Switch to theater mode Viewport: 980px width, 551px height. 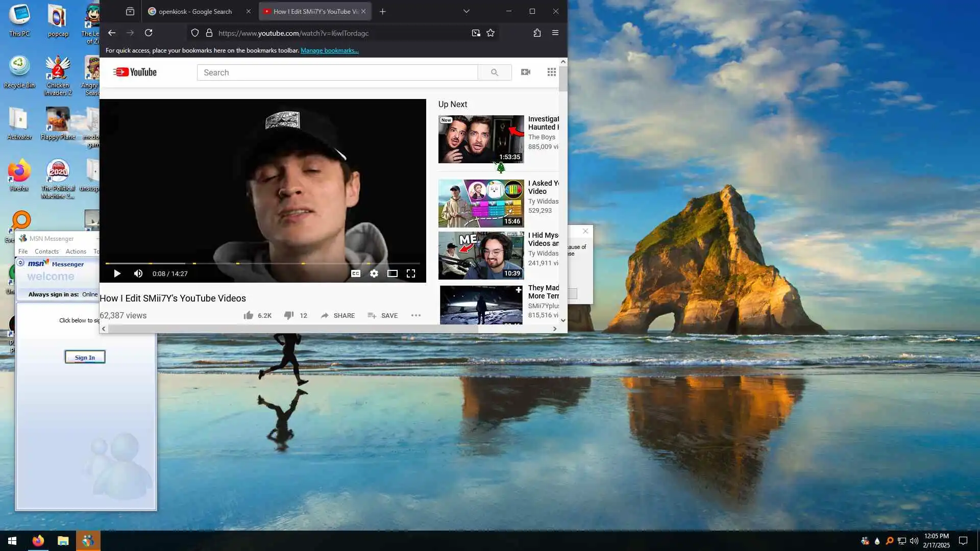coord(392,273)
